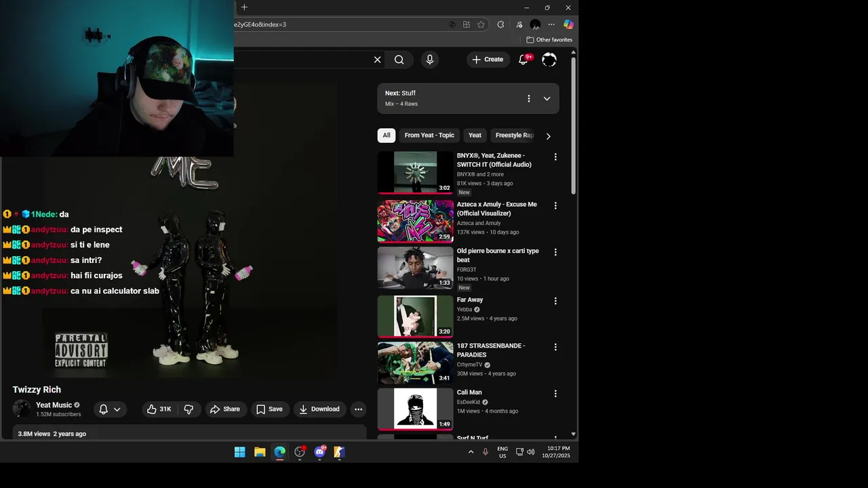Select the All filter chip
Image resolution: width=868 pixels, height=488 pixels.
tap(387, 136)
